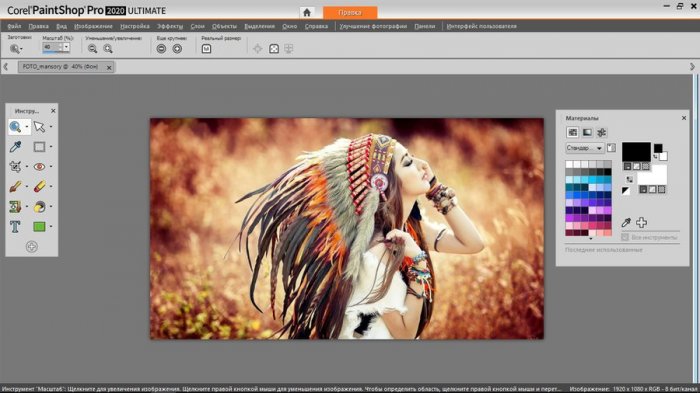
Task: Expand the Eraser tool flyout arrow
Action: click(50, 186)
